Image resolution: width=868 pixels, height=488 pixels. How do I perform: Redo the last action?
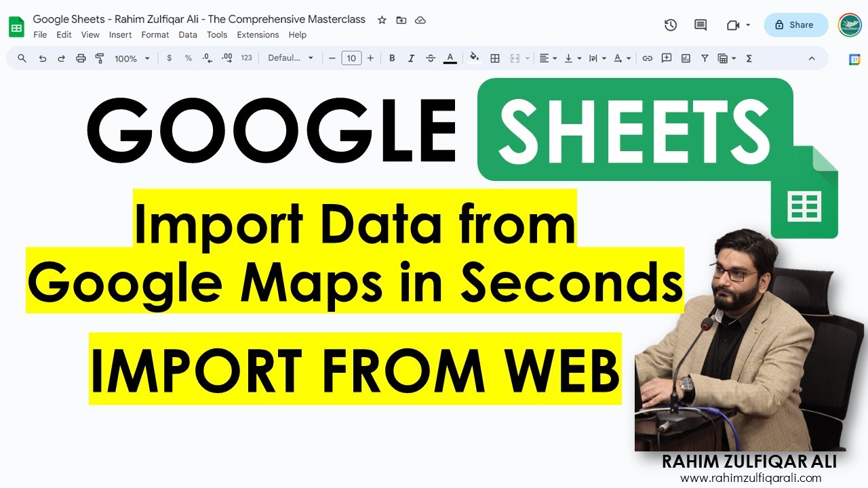tap(62, 58)
